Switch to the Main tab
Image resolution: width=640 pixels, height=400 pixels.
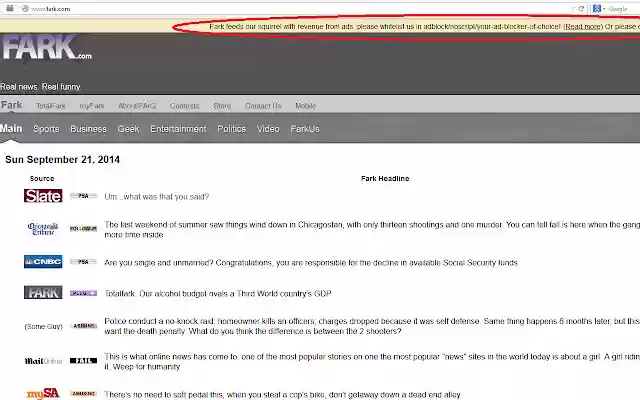tap(11, 129)
